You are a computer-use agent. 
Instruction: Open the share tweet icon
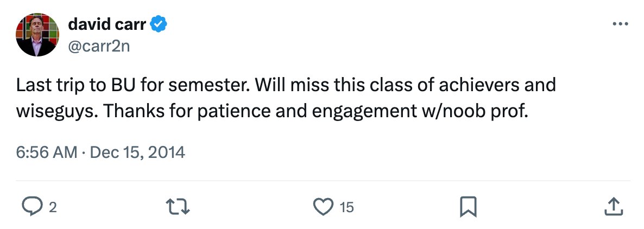point(613,206)
